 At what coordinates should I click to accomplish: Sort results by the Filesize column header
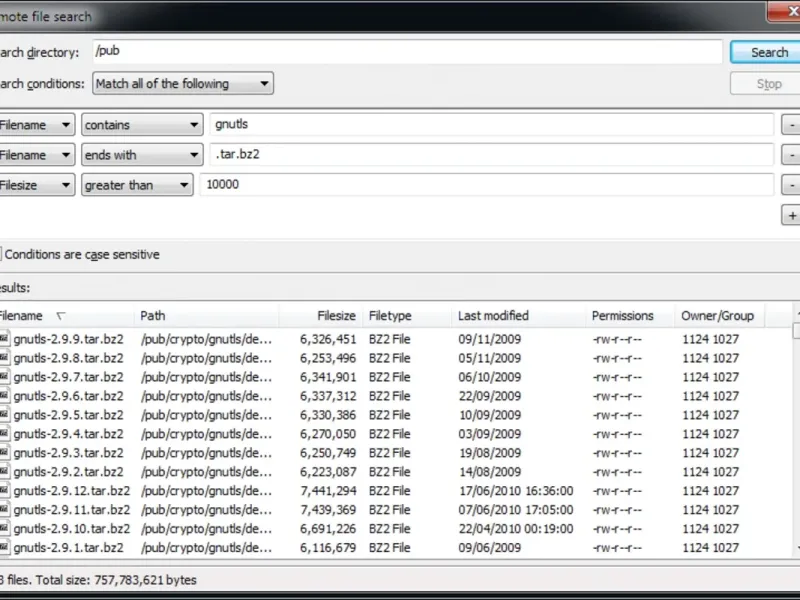pyautogui.click(x=320, y=316)
